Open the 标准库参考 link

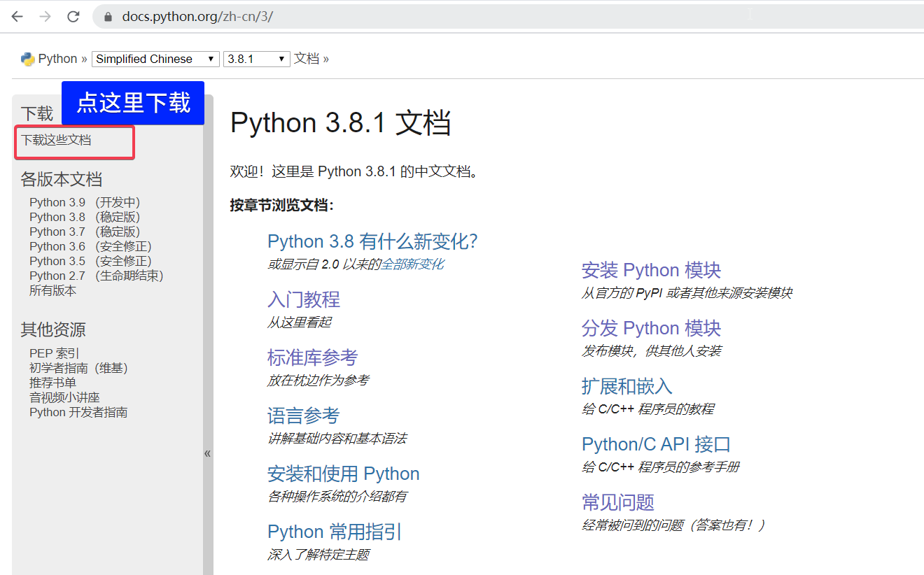[x=313, y=357]
